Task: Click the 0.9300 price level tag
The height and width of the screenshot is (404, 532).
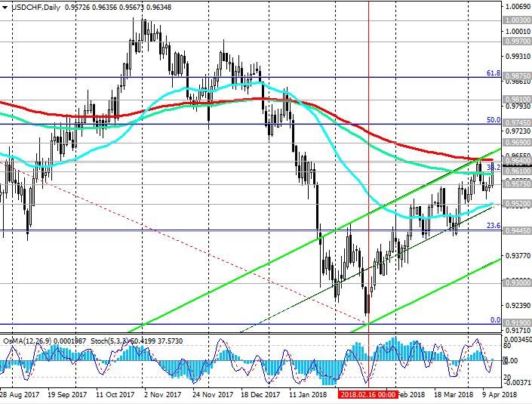Action: point(517,282)
